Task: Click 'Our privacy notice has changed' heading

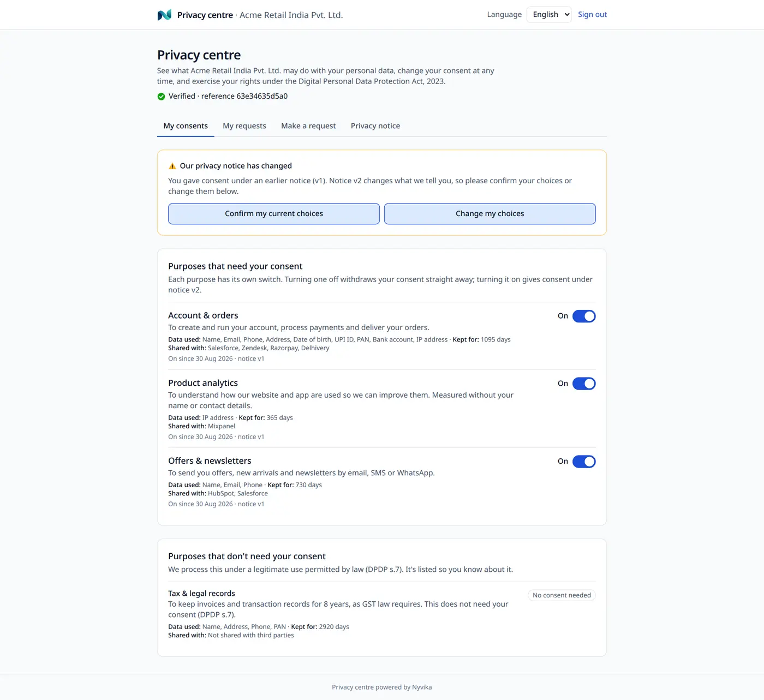Action: 236,166
